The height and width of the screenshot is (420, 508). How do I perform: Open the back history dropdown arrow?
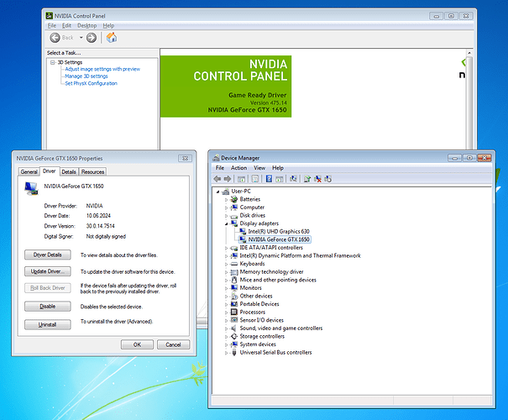81,38
